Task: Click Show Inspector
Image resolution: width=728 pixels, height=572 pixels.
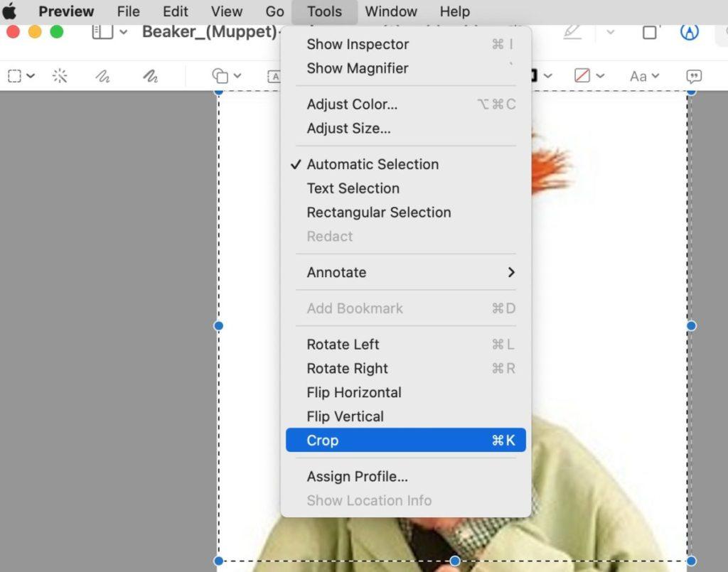Action: (357, 44)
